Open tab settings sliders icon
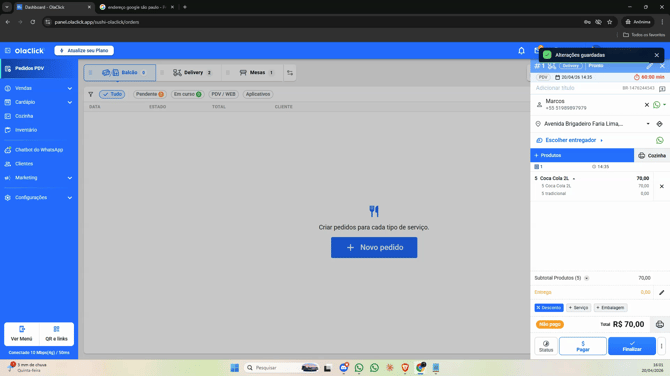Viewport: 670px width, 376px height. point(290,73)
